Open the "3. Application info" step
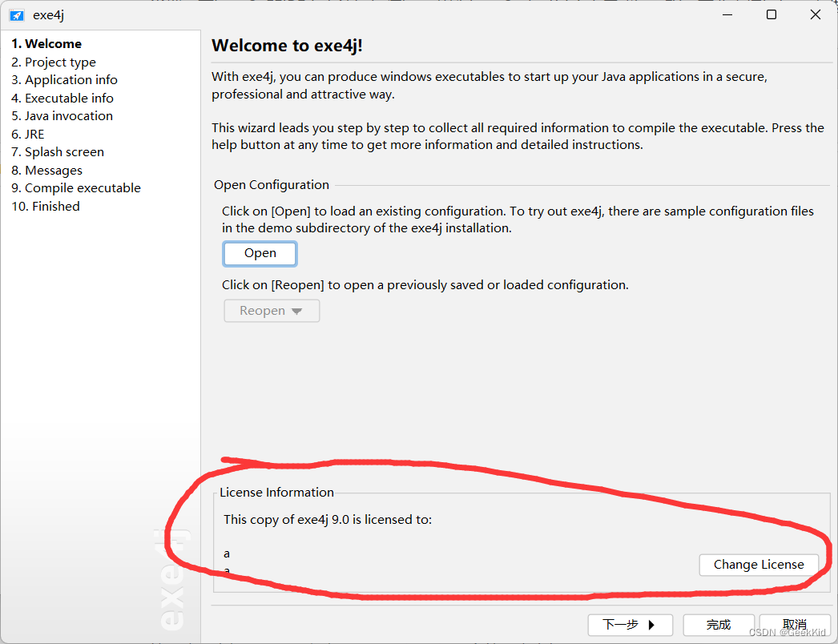 (x=64, y=79)
